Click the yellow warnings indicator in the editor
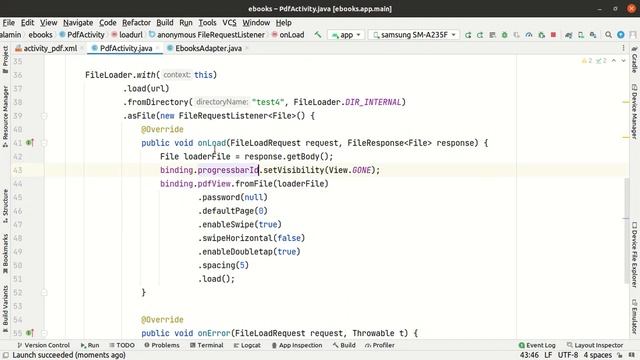Viewport: 640px width, 360px height. 587,61
